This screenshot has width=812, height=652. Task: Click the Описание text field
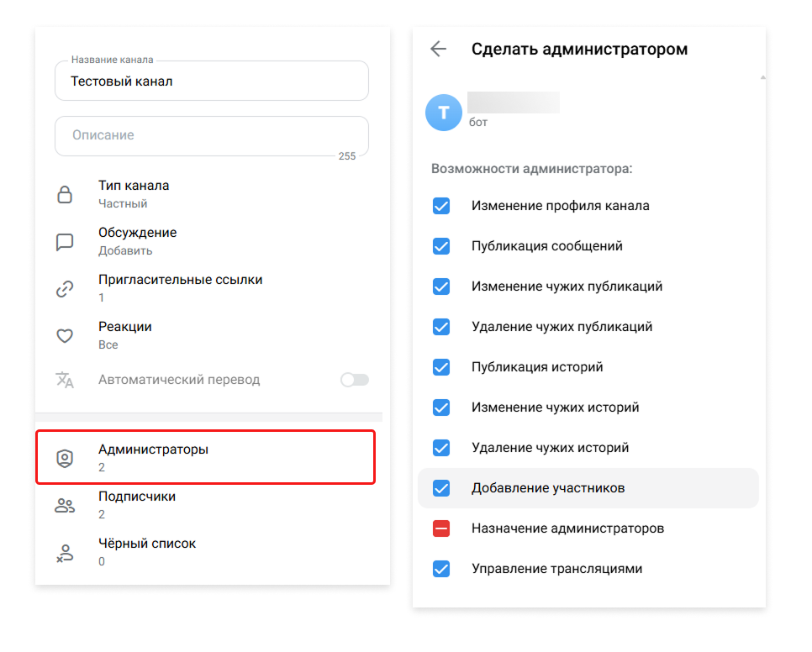point(212,135)
